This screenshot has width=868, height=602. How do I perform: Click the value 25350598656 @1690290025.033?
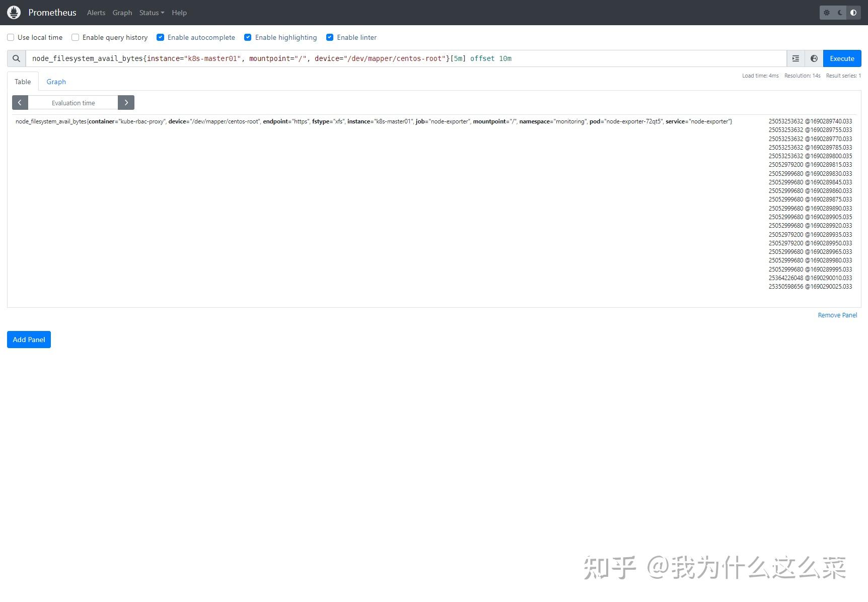click(810, 287)
